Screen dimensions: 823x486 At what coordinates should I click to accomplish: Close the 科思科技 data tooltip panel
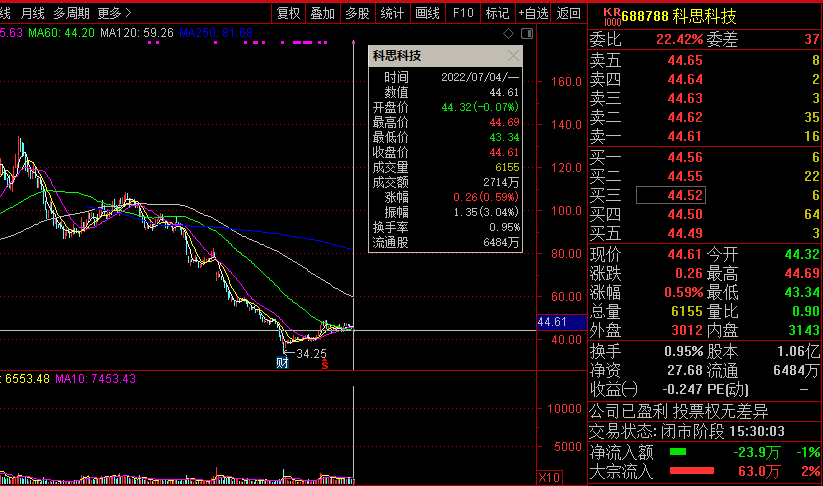pyautogui.click(x=514, y=57)
